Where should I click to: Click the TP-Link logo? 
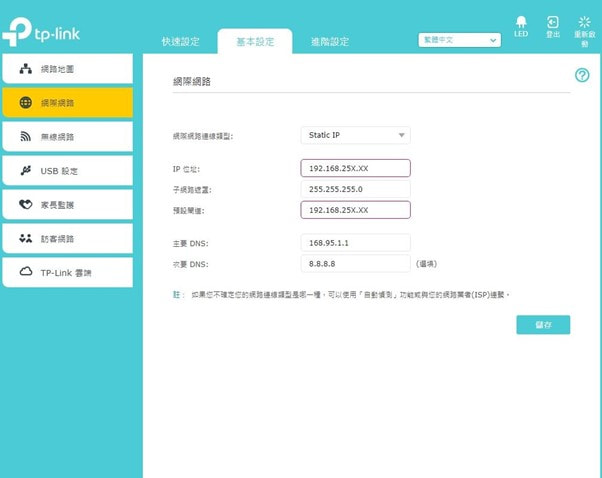pos(41,32)
